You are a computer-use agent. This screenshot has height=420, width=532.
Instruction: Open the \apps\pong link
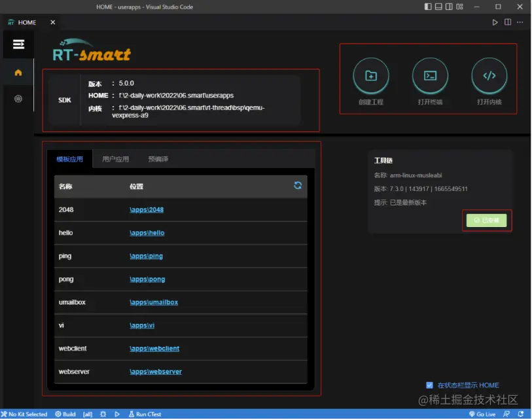[147, 279]
